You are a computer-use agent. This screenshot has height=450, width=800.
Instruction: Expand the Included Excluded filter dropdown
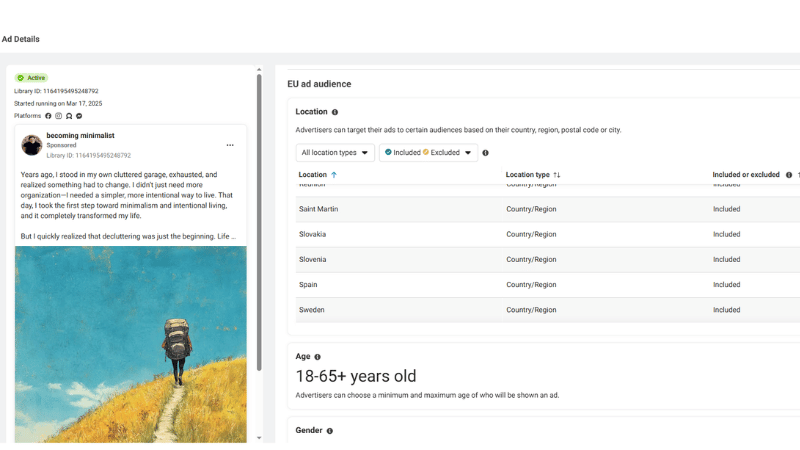coord(427,153)
